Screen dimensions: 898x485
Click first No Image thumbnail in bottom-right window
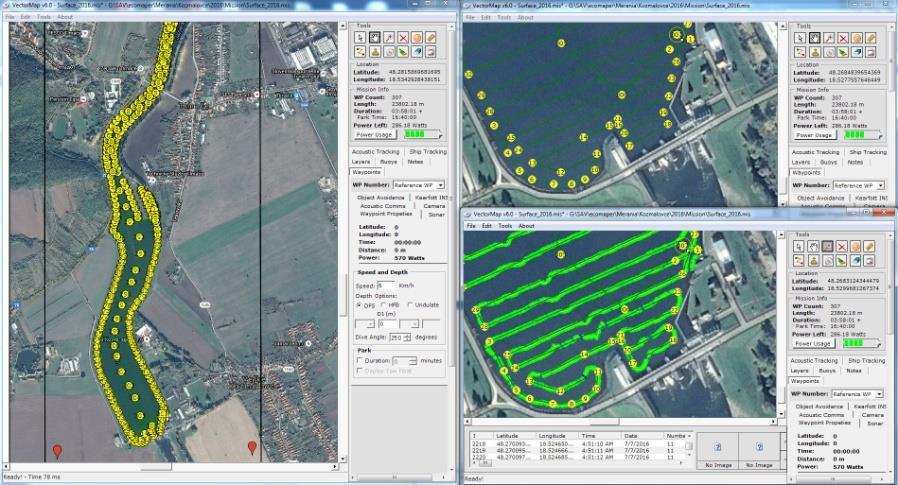pyautogui.click(x=718, y=451)
